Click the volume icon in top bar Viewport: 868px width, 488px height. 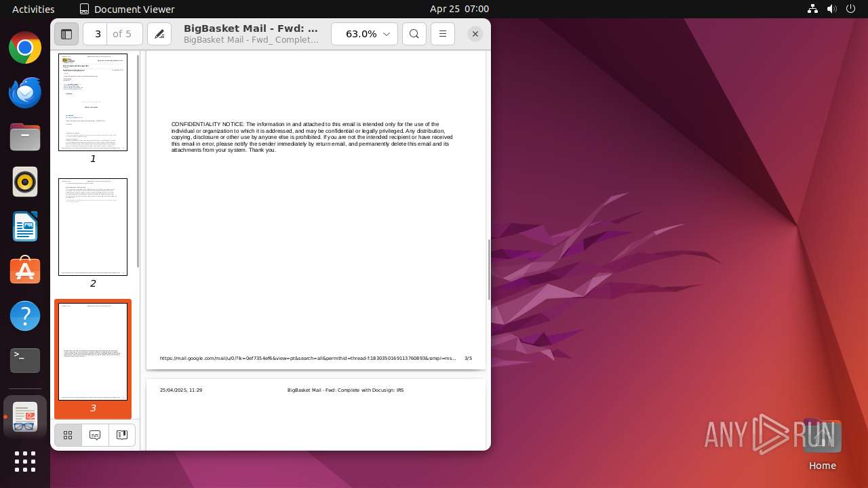pos(831,9)
